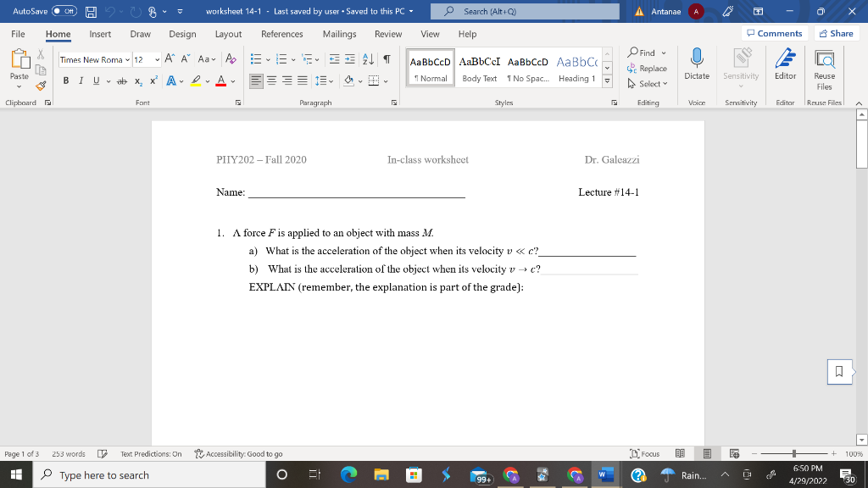The image size is (868, 488).
Task: Open the Design tab
Action: [x=182, y=34]
